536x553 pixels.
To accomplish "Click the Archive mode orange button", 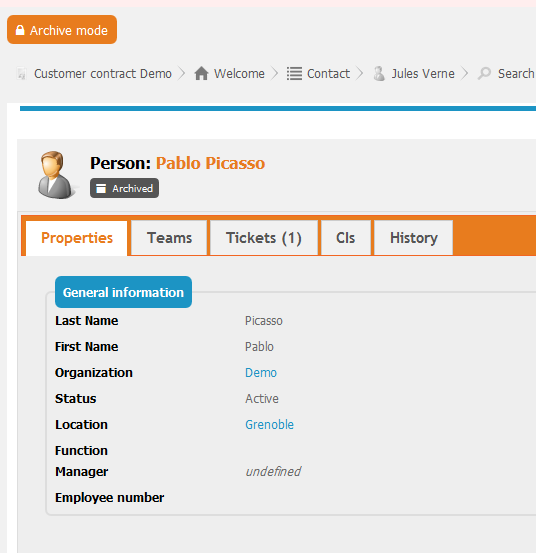I will (x=62, y=30).
